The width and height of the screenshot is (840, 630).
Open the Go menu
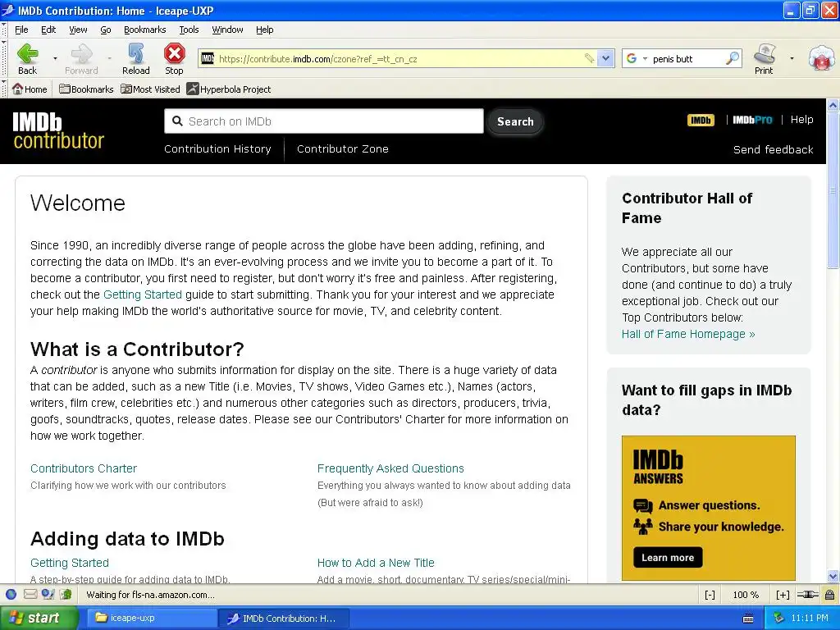click(x=106, y=30)
